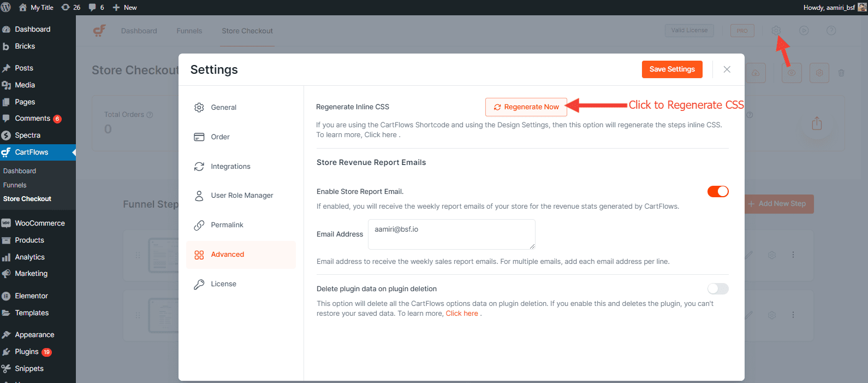Open the updates icon showing 26
Image resolution: width=868 pixels, height=383 pixels.
71,8
